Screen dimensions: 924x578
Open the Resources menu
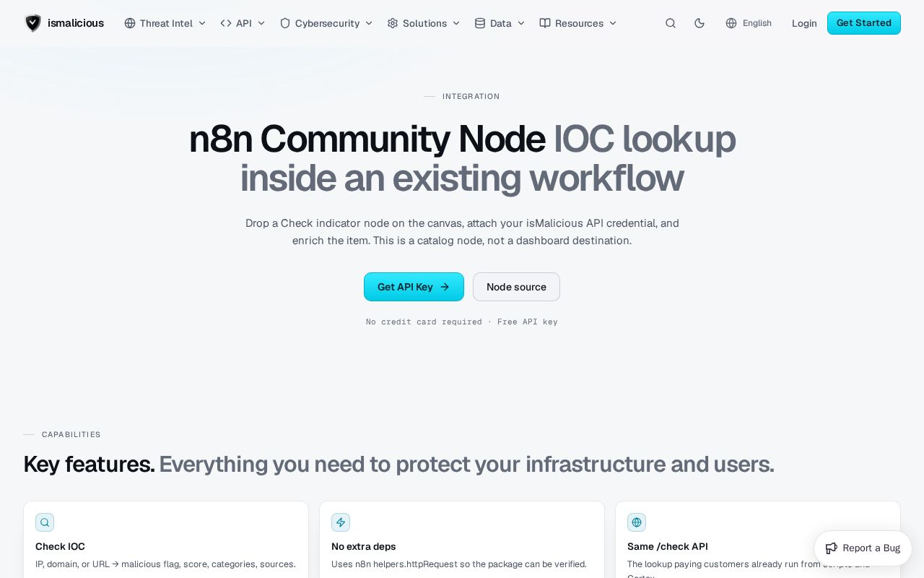pos(578,23)
